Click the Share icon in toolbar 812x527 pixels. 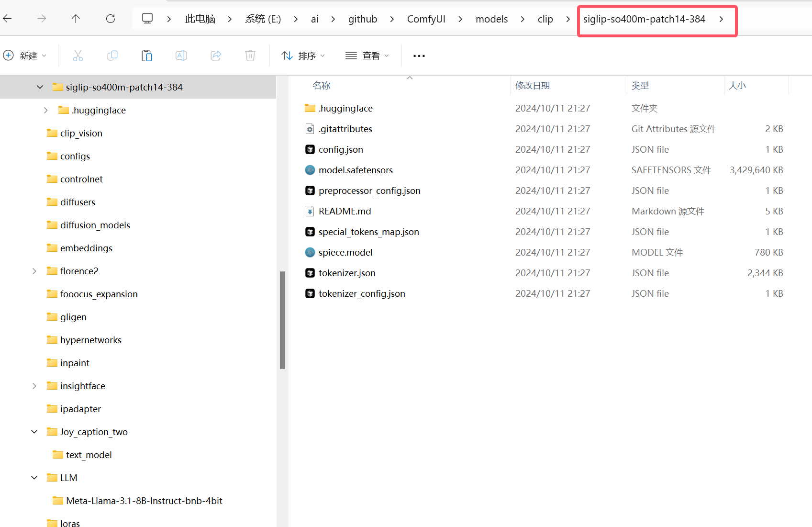(x=216, y=56)
